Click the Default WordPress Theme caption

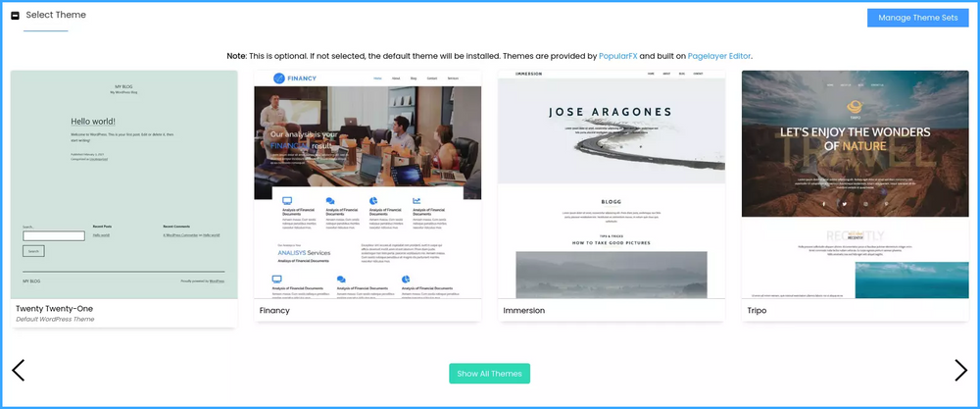[x=55, y=319]
